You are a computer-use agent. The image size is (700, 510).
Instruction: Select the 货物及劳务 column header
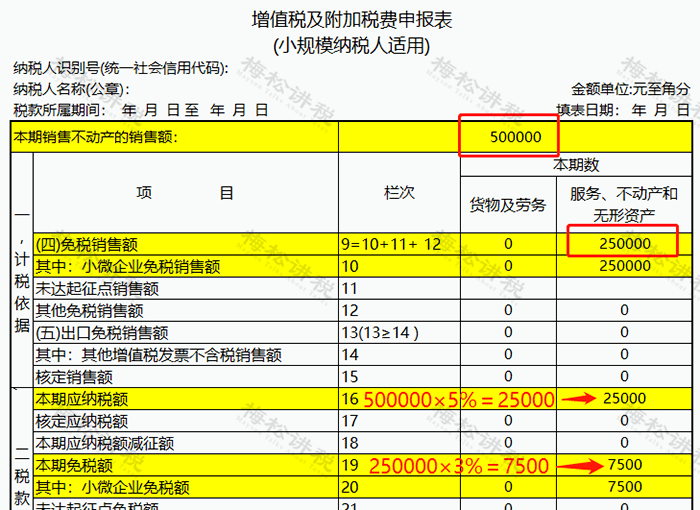coord(508,205)
